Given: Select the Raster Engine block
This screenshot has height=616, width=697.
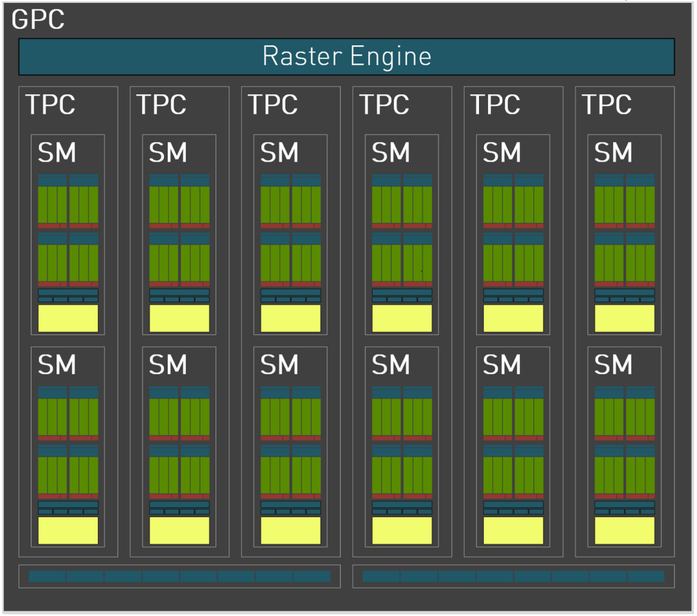Looking at the screenshot, I should click(x=346, y=57).
